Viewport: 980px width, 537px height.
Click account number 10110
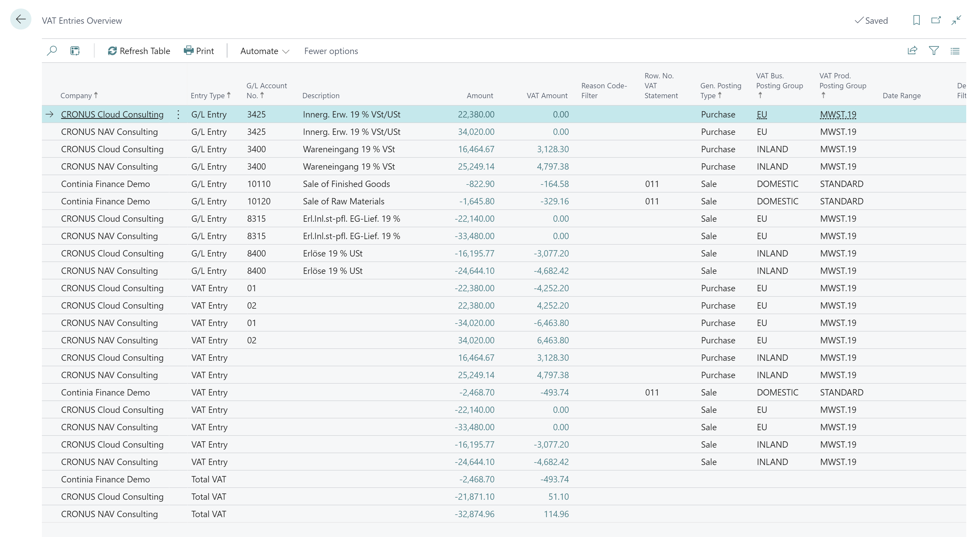[259, 184]
